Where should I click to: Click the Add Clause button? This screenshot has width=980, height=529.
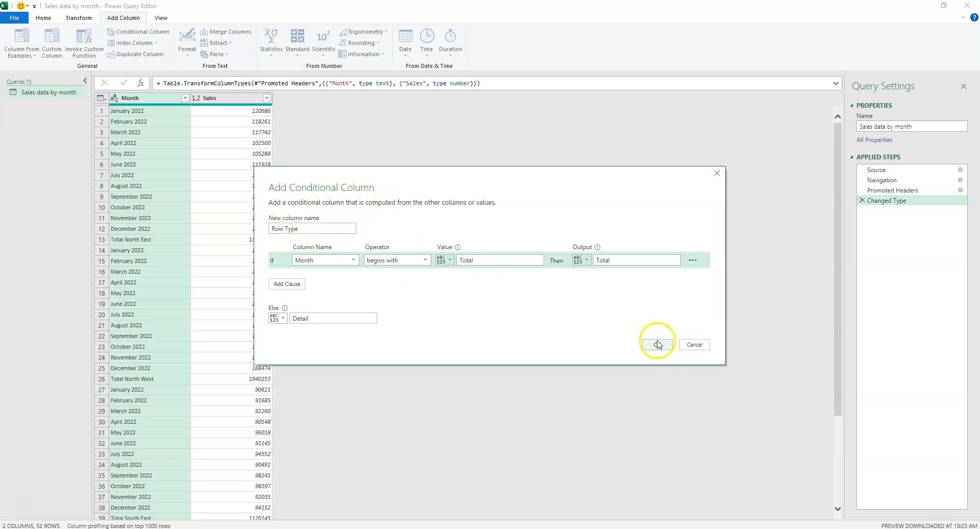click(x=286, y=283)
